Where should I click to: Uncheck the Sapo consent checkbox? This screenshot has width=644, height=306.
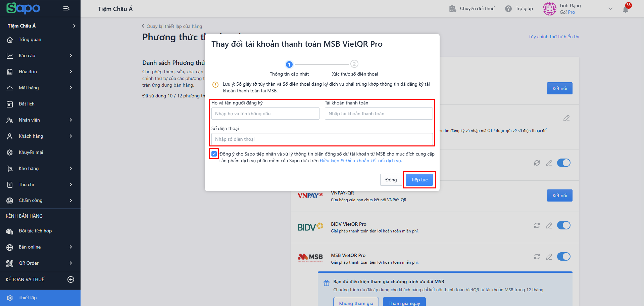(214, 154)
